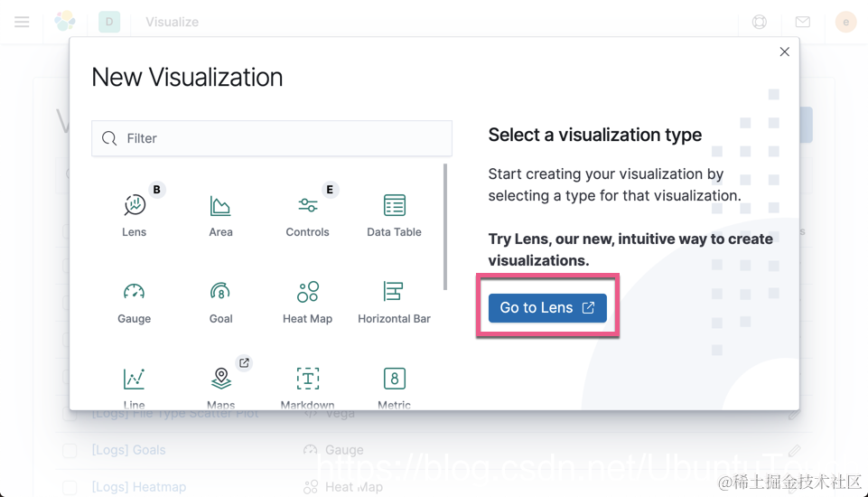Choose the Gauge visualization
This screenshot has width=868, height=497.
point(134,303)
